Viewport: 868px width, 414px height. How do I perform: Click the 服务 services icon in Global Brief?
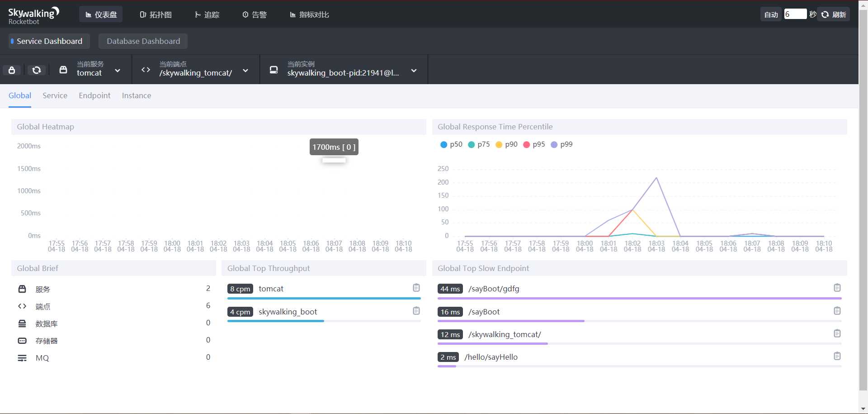point(22,289)
